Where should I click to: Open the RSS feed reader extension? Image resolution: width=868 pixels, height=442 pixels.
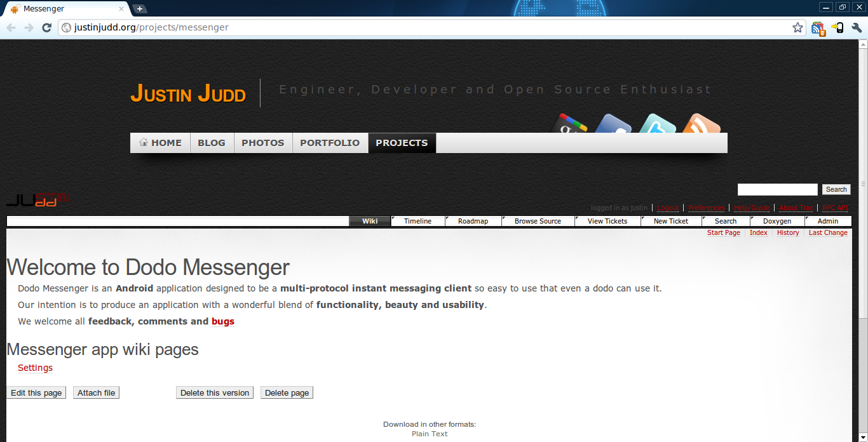click(818, 28)
